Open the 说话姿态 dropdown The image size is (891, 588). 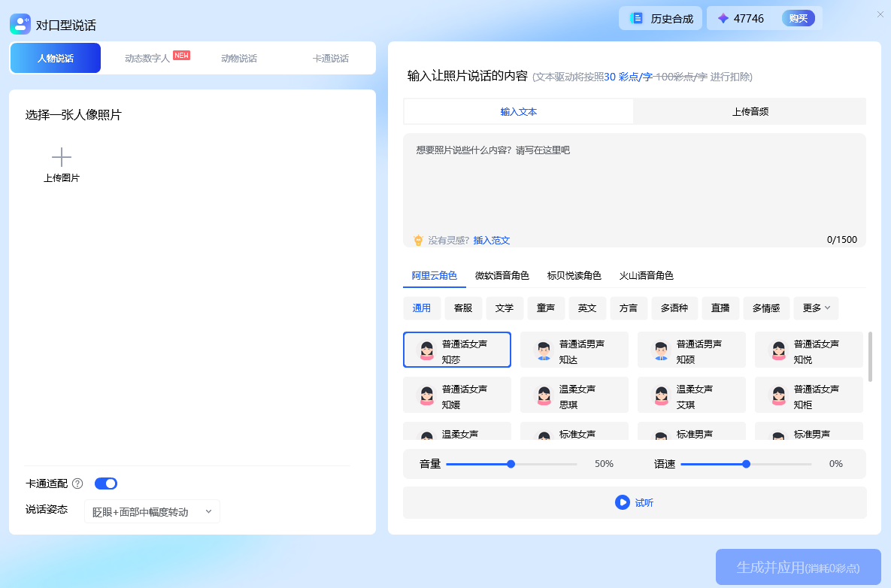(x=152, y=511)
